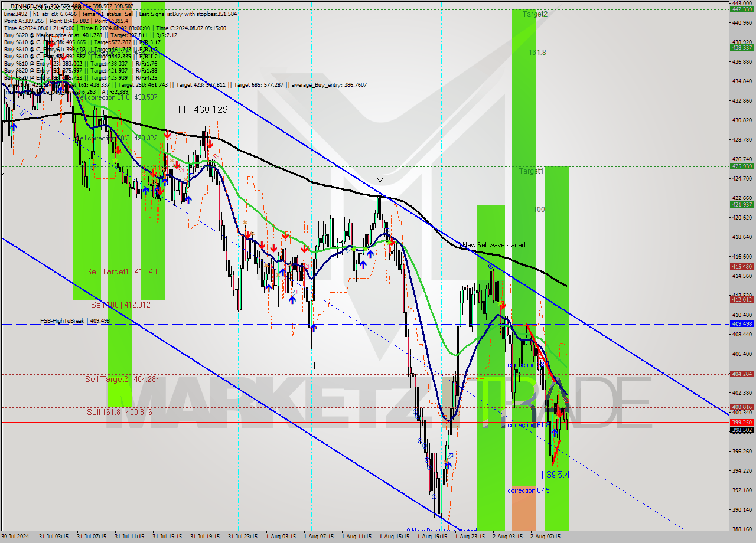Screen dimensions: 756x543
Task: Click the red 415.480 price tag
Action: click(742, 266)
